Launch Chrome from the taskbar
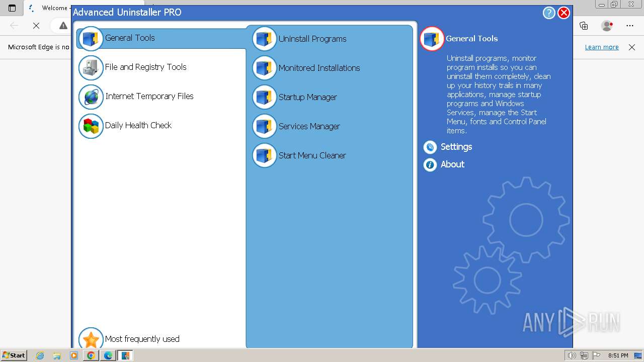Viewport: 644px width, 362px height. 91,355
